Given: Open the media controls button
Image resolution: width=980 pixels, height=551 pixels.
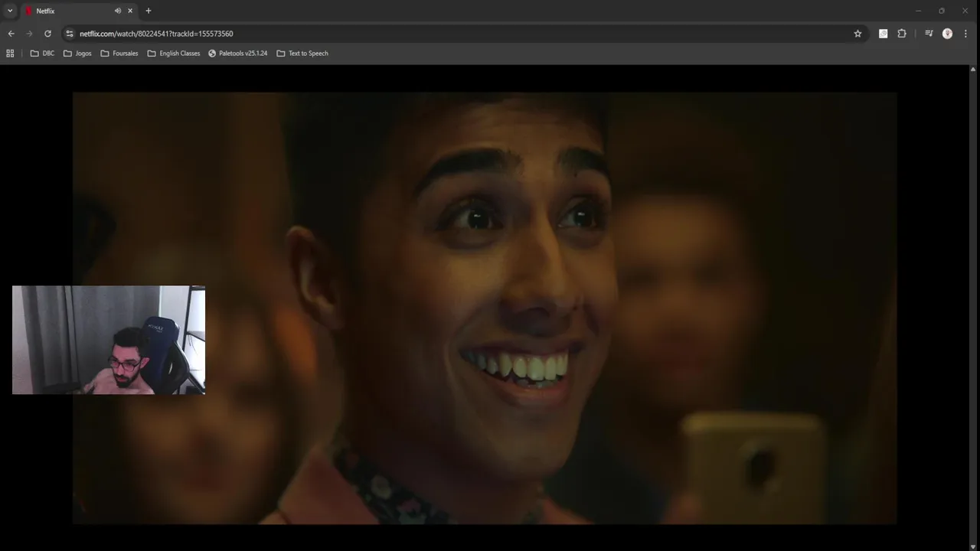Looking at the screenshot, I should tap(929, 34).
